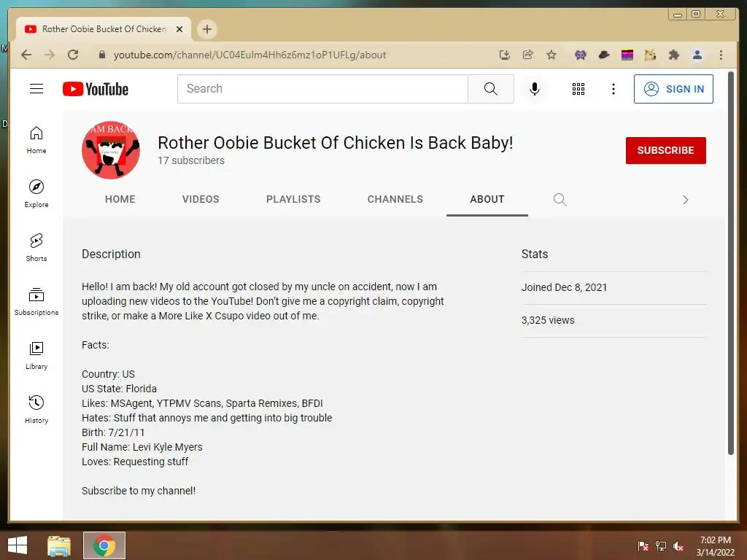Open History in the sidebar

click(x=36, y=410)
